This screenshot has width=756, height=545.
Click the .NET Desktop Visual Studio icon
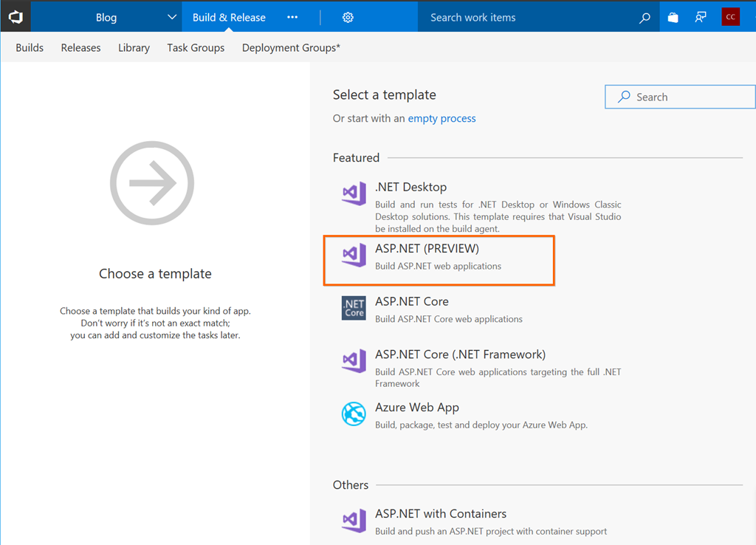point(354,194)
